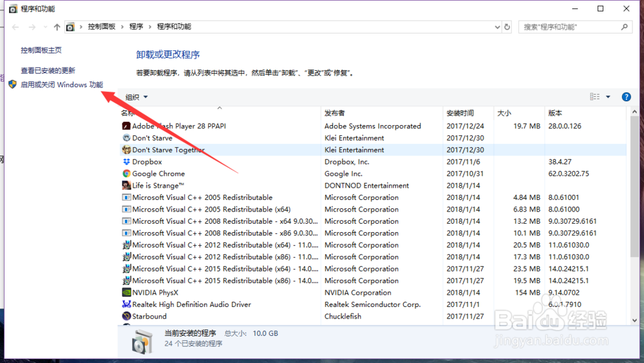Click the vertical scrollbar down arrow

[x=634, y=320]
